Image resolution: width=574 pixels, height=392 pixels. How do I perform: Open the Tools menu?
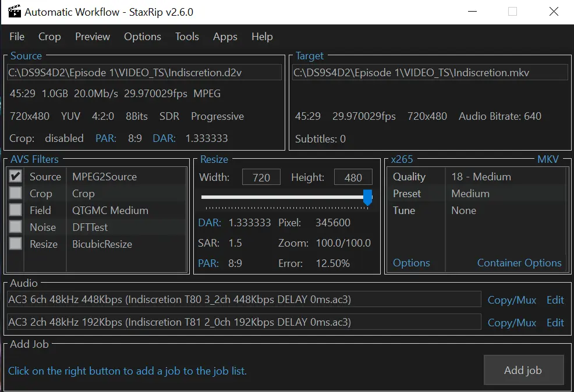click(x=187, y=37)
